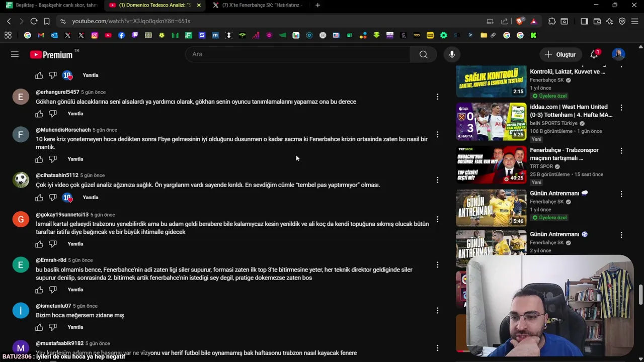The image size is (644, 362).
Task: Open the Brave Rewards triangle icon
Action: [534, 21]
